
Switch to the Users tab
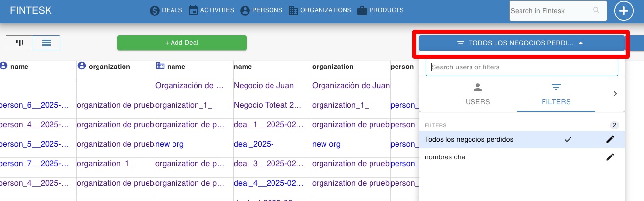477,94
